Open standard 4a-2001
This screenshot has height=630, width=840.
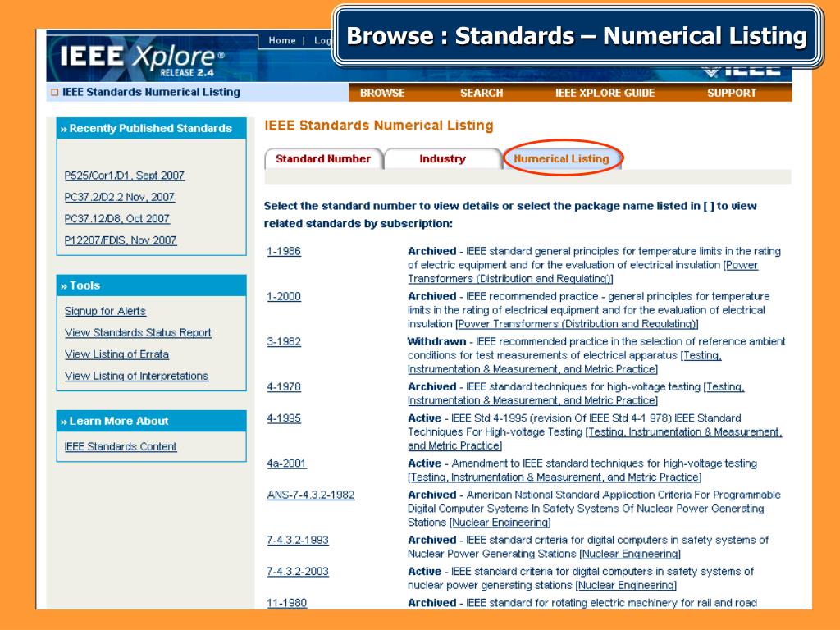point(286,463)
